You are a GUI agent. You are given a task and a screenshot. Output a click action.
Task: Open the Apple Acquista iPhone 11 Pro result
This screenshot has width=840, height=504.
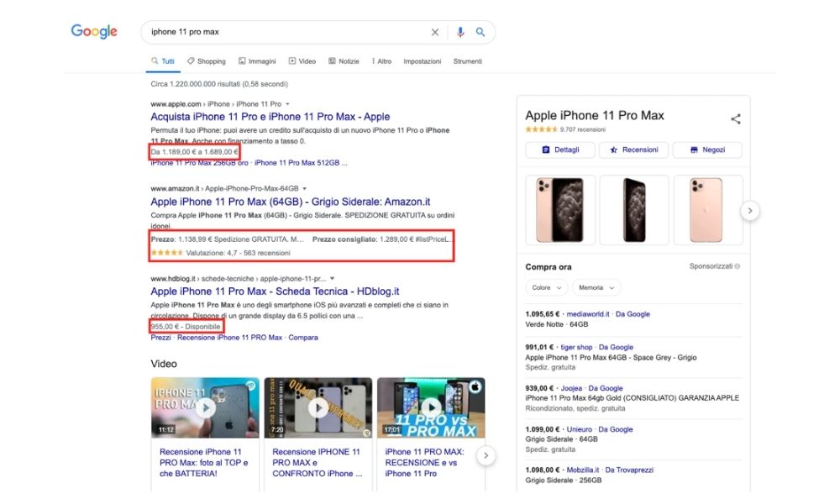click(270, 117)
